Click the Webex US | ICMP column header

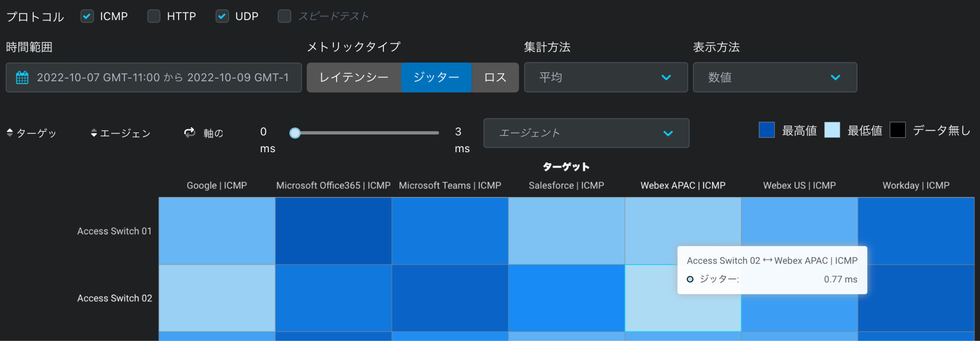(799, 185)
